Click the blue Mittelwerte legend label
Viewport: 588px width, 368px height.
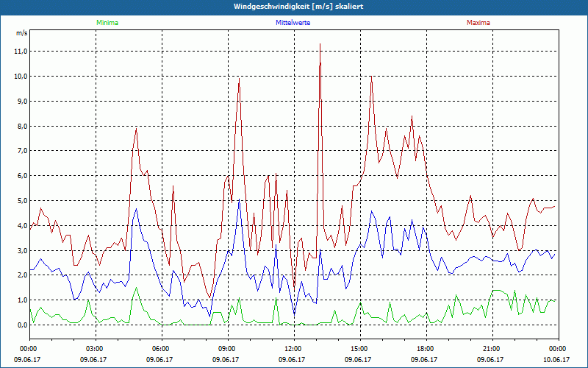coord(293,23)
